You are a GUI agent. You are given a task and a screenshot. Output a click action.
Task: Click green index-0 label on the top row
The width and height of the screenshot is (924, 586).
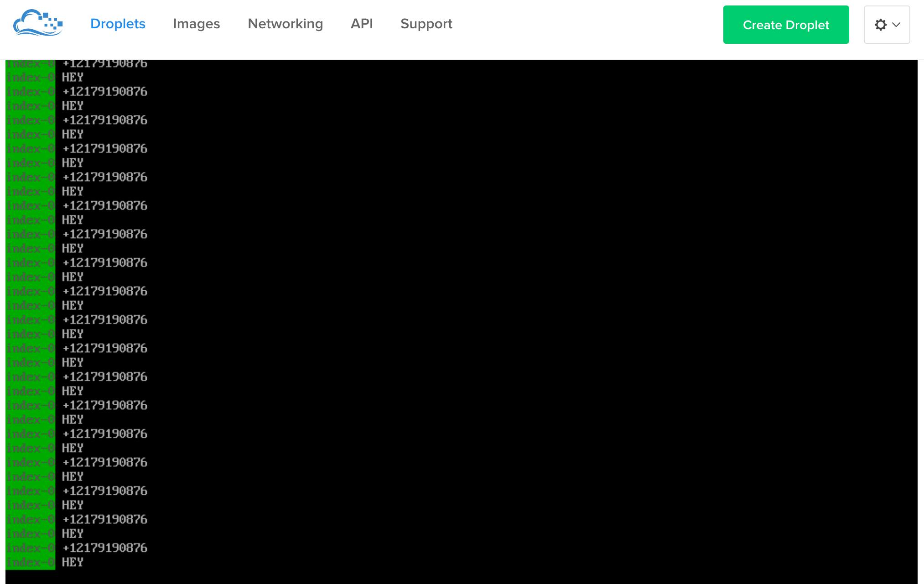click(x=30, y=64)
